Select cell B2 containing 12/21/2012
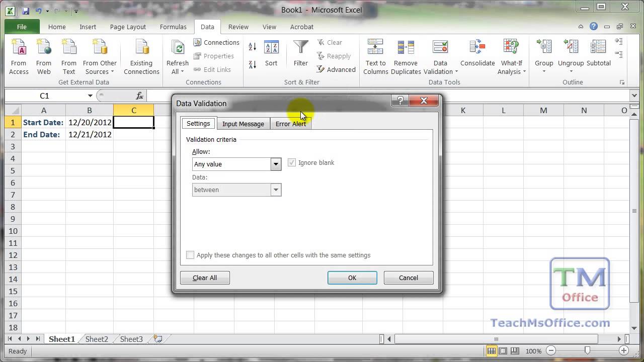 click(x=90, y=134)
